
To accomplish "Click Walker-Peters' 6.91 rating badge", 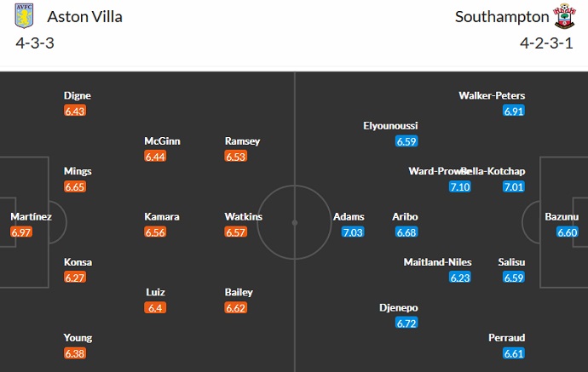I will point(514,111).
